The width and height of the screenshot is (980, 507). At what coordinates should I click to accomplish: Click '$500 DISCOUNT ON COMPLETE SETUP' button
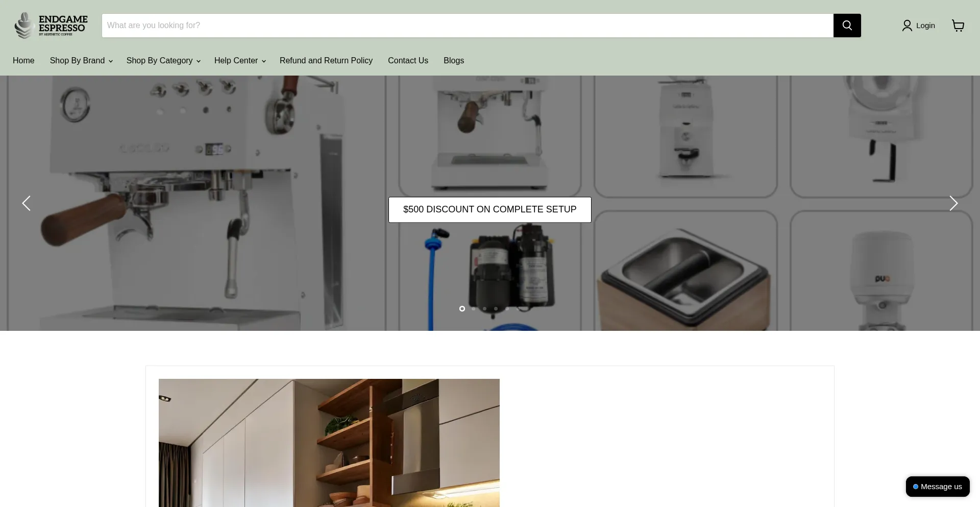[x=490, y=209]
